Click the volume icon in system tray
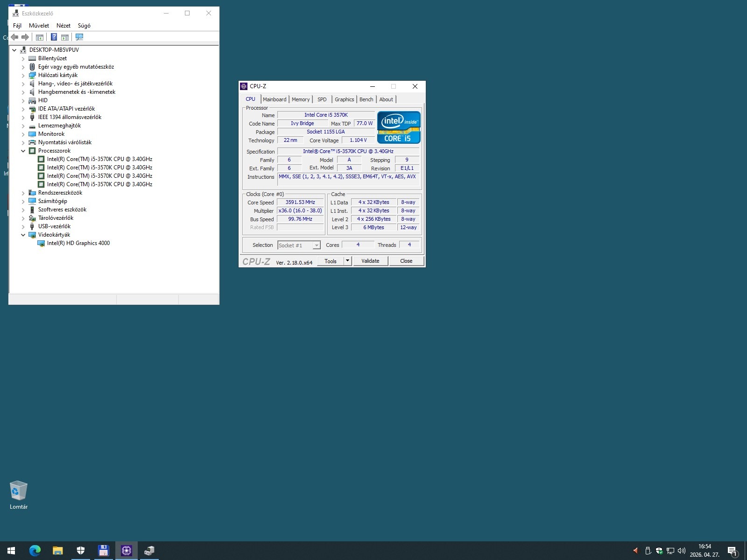The width and height of the screenshot is (747, 560). pyautogui.click(x=681, y=551)
